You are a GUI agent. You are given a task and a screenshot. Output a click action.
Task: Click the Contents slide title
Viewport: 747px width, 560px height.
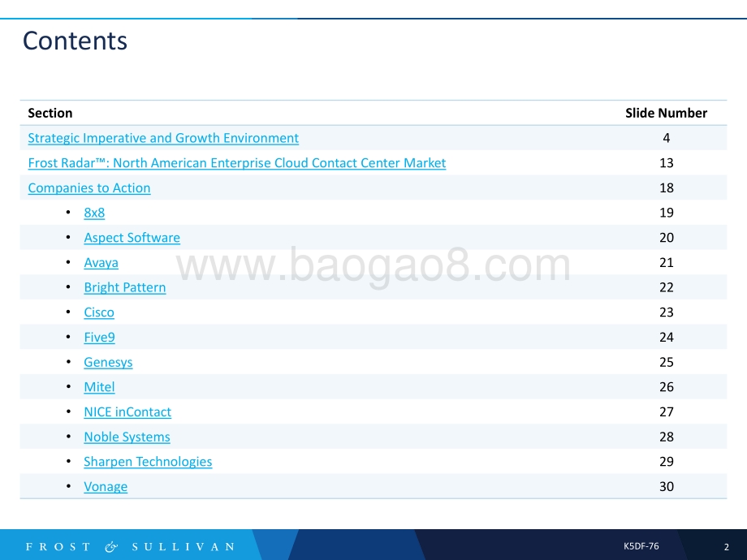click(75, 41)
